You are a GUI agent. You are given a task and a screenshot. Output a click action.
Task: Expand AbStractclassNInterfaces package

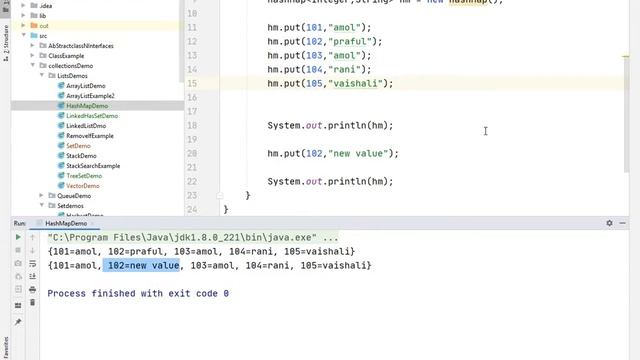33,45
